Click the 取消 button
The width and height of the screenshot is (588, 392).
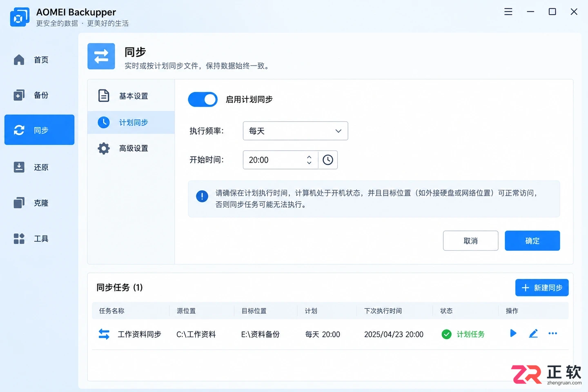[470, 241]
